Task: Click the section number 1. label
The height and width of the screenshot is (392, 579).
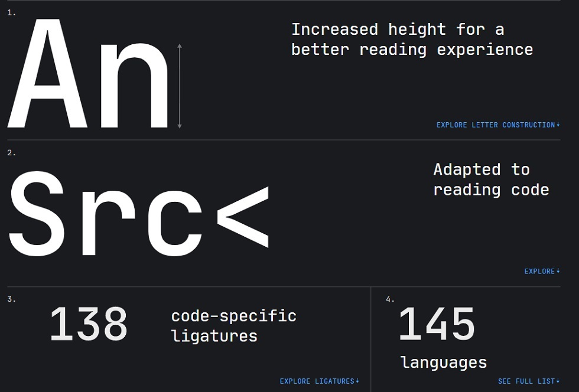Action: click(11, 12)
